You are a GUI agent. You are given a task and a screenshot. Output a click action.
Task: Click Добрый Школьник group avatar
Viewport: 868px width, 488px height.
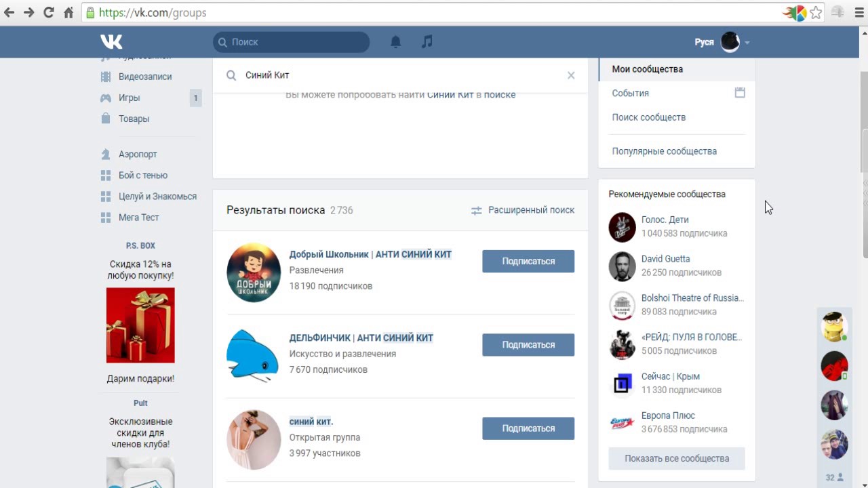(254, 272)
